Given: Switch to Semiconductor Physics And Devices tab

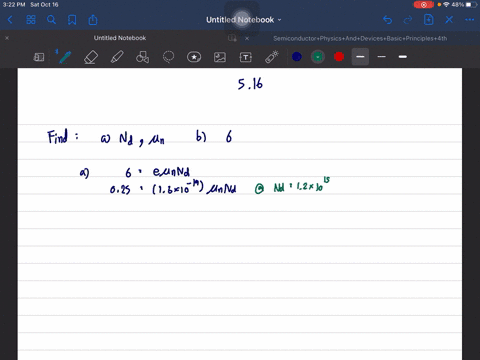Looking at the screenshot, I should coord(360,38).
